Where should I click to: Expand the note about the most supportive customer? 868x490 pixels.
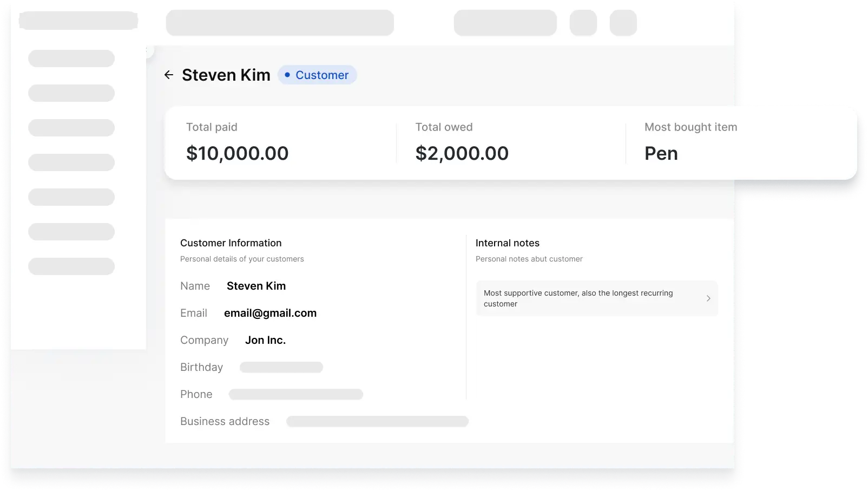[597, 298]
